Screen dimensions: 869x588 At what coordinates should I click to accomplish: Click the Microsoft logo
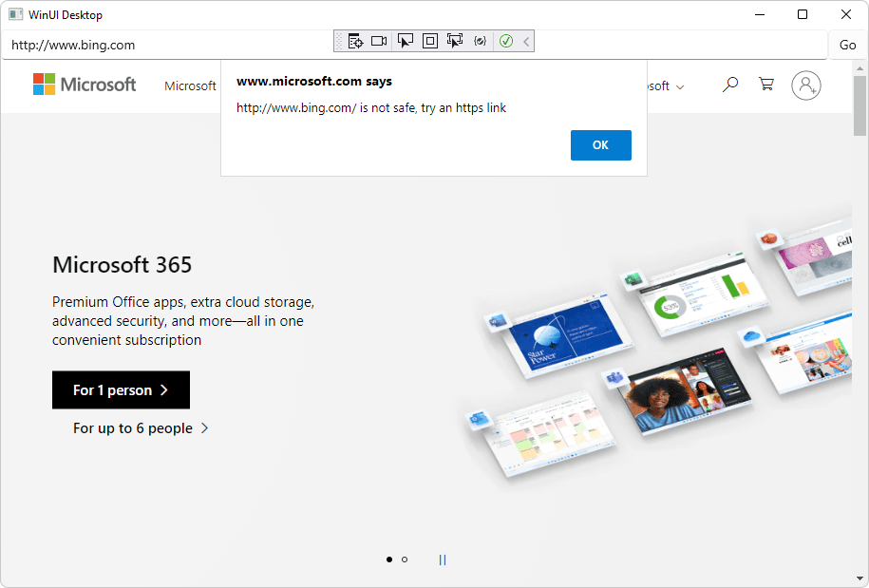point(85,85)
